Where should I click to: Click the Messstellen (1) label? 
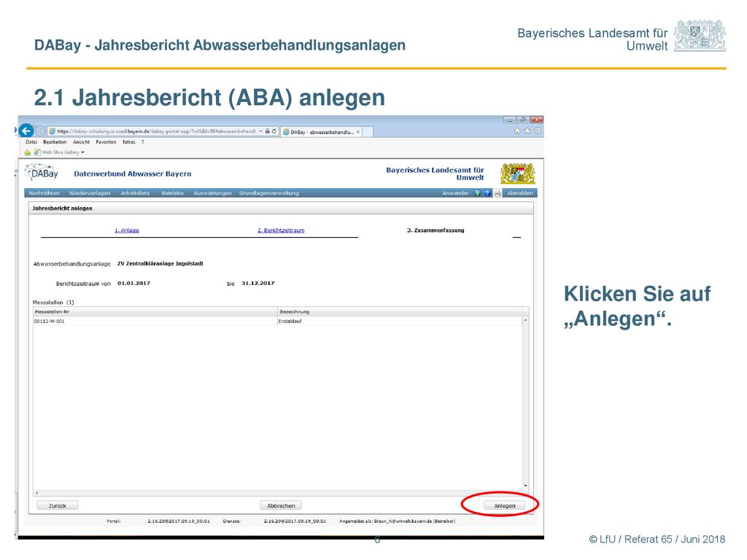[x=53, y=303]
